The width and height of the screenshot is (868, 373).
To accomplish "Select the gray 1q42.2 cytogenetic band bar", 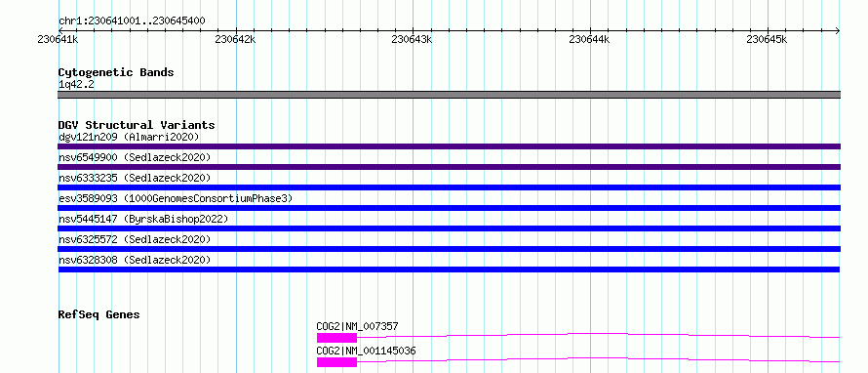I will point(449,95).
